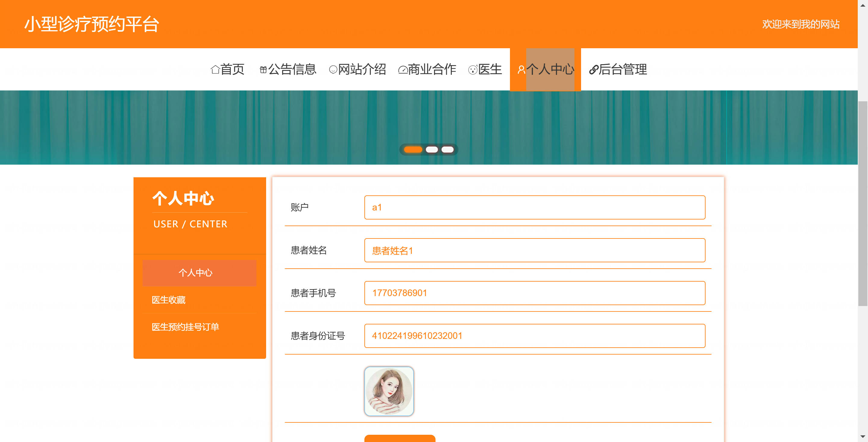Click the 账户 field label
This screenshot has width=868, height=442.
click(x=300, y=207)
